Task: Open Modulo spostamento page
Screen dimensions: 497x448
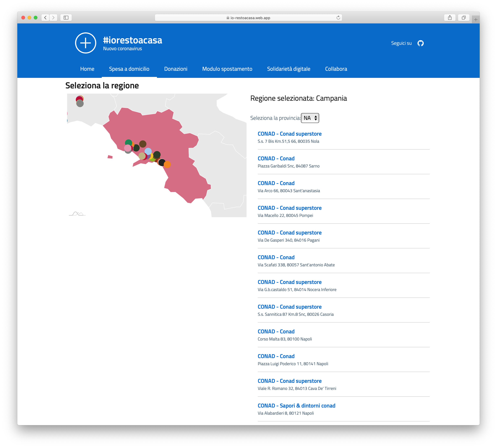Action: [x=227, y=69]
